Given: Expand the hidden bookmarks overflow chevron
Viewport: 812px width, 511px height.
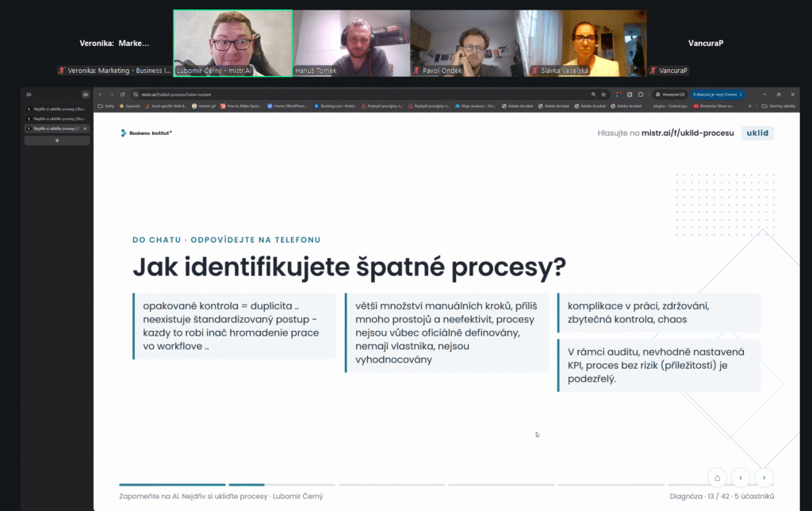Looking at the screenshot, I should [x=749, y=106].
